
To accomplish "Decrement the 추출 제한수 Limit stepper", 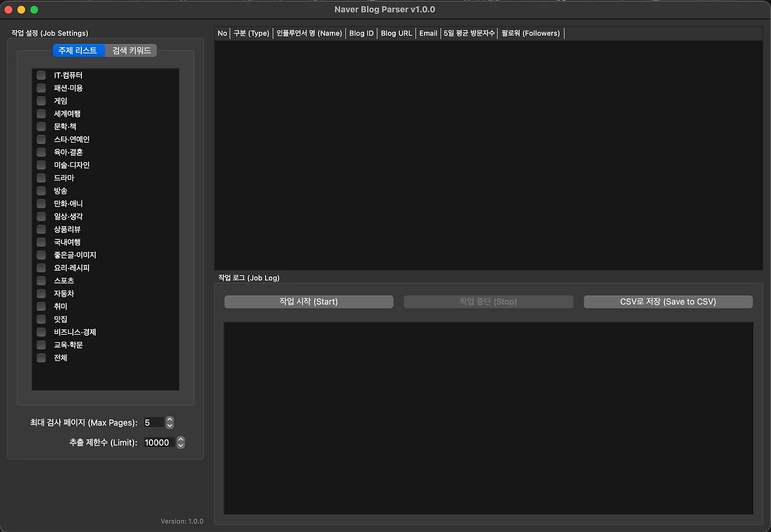I will [x=180, y=445].
